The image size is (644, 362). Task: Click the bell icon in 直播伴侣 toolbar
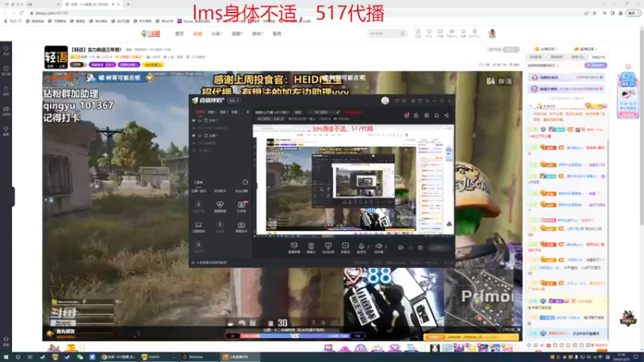coord(436,115)
